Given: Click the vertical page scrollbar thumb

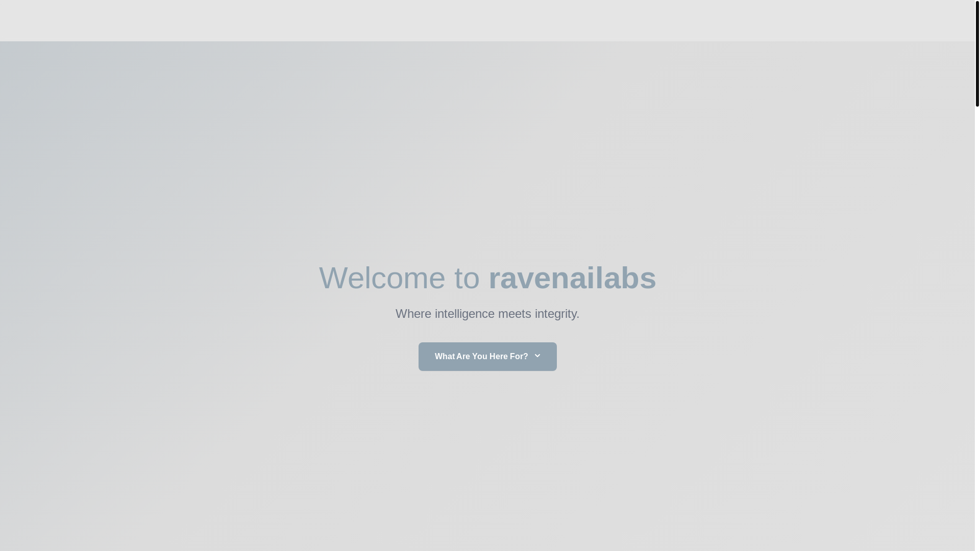Looking at the screenshot, I should [977, 53].
